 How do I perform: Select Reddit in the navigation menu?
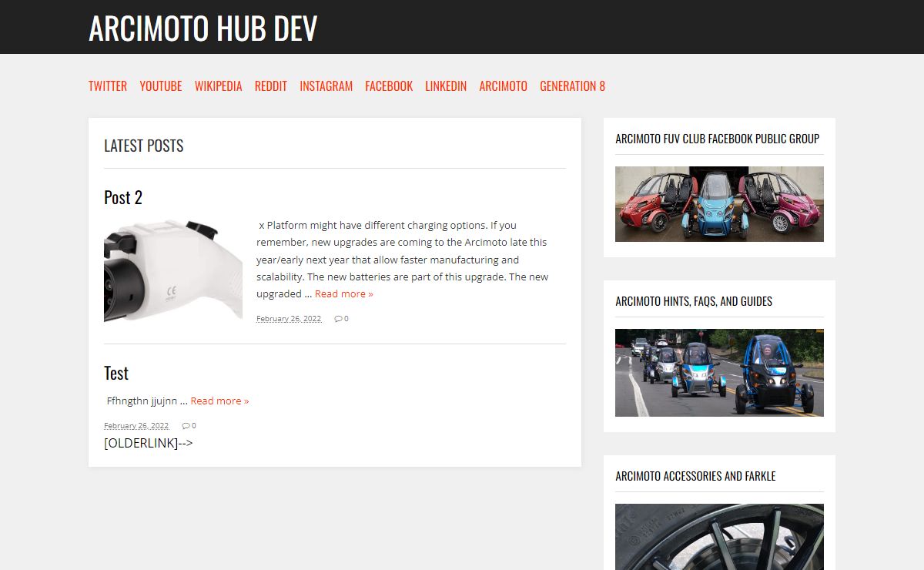pyautogui.click(x=270, y=86)
